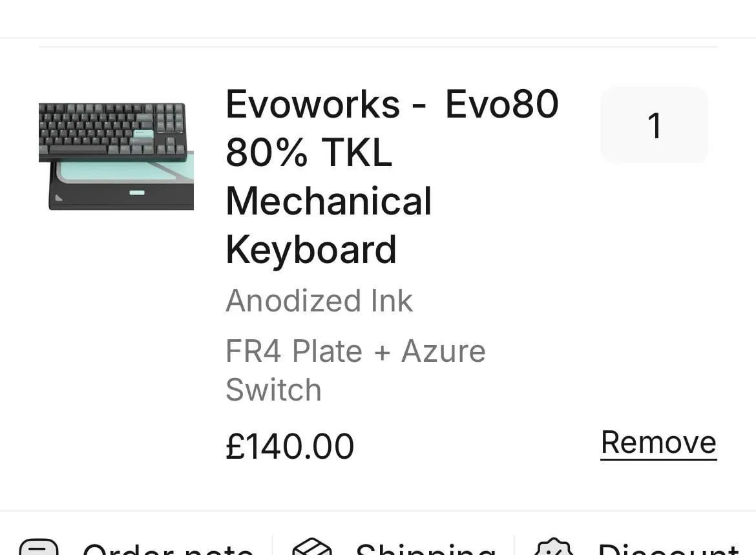Click the 80% TKL title line
Image resolution: width=756 pixels, height=555 pixels.
tap(309, 153)
